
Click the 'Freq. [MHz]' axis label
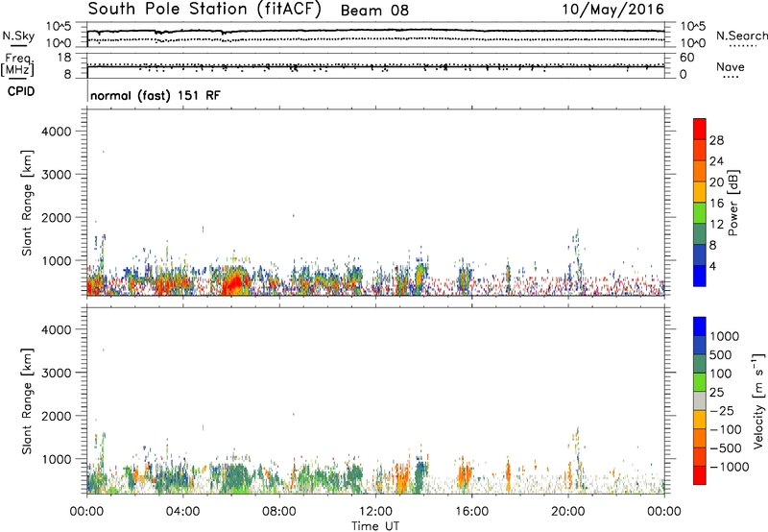coord(17,64)
